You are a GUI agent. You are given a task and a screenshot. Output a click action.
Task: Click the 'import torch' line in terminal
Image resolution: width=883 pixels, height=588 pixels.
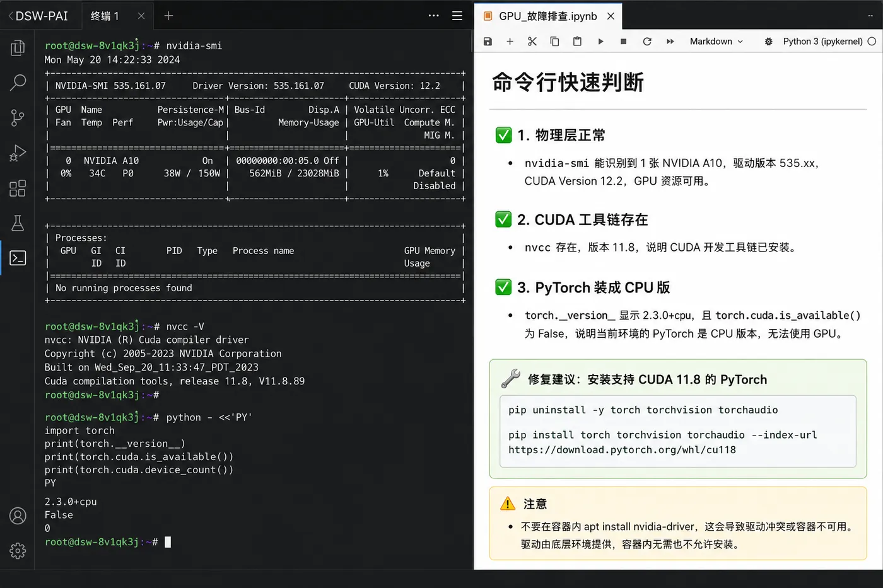pos(79,431)
